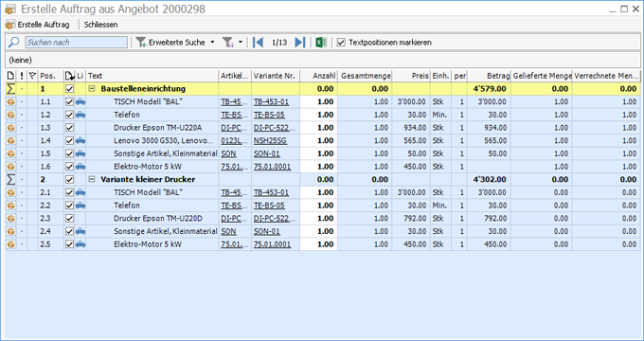This screenshot has height=341, width=644.
Task: Open variant link SON-01 in row 1.5
Action: coord(266,153)
